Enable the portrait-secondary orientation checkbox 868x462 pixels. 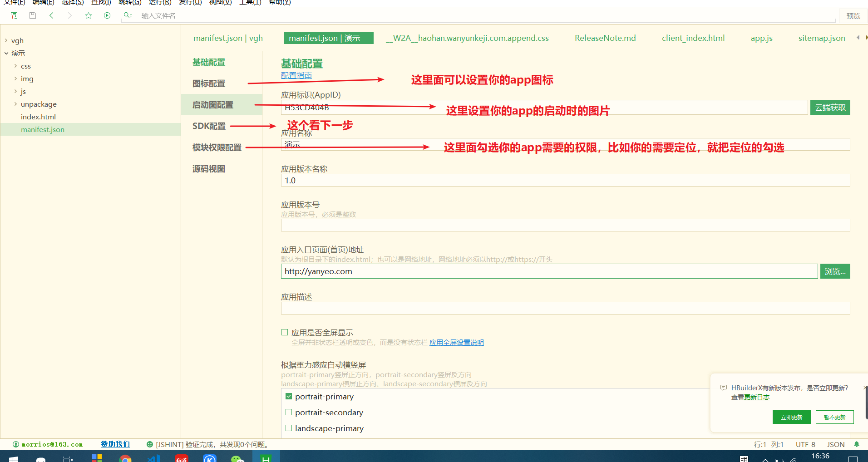[x=289, y=412]
